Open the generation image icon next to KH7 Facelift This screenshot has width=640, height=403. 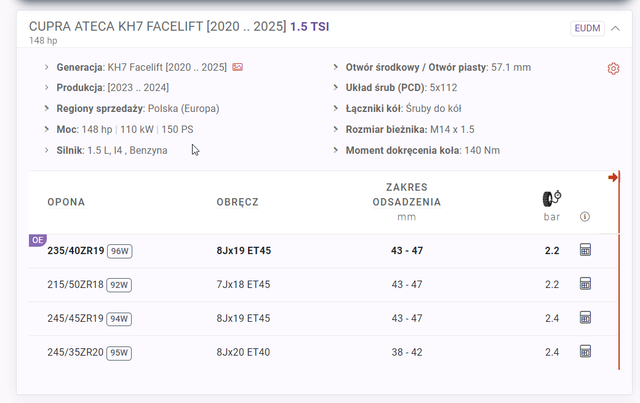[238, 67]
